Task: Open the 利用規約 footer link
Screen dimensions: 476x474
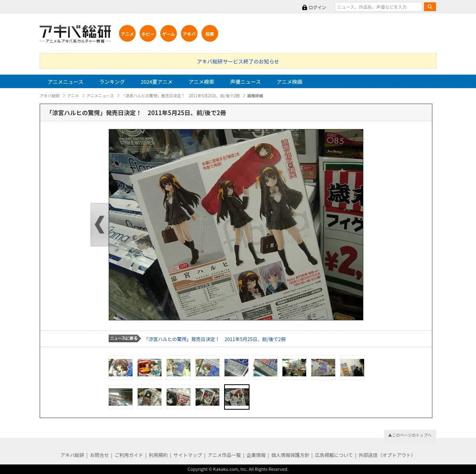Action: (158, 455)
